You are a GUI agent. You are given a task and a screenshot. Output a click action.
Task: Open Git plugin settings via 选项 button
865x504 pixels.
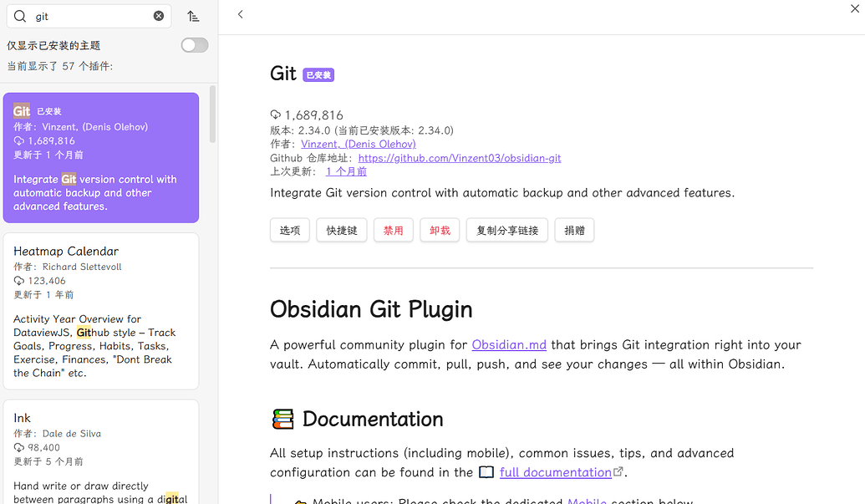click(289, 229)
